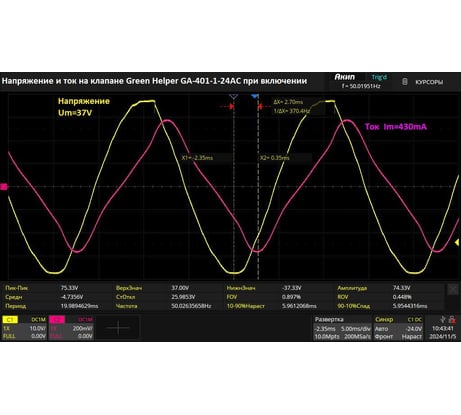Screen dimensions: 461x415
Task: Grab the X1 cursor red arrow handle
Action: [x=231, y=106]
